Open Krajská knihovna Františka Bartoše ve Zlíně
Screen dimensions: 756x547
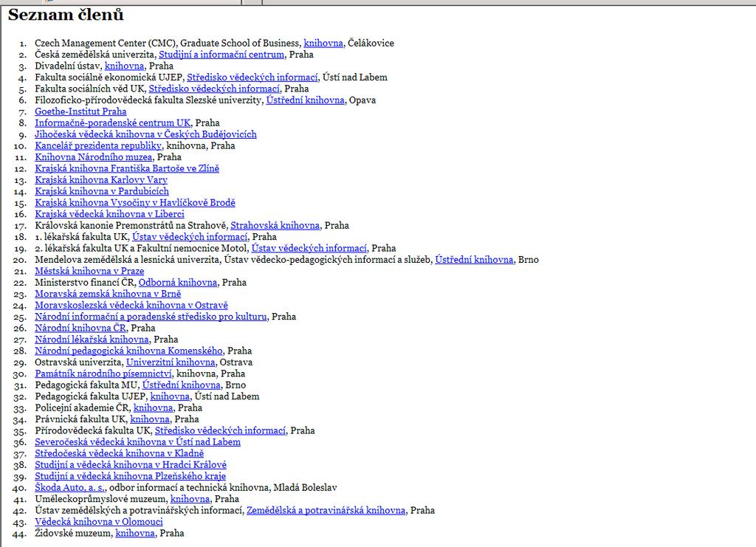(x=127, y=169)
